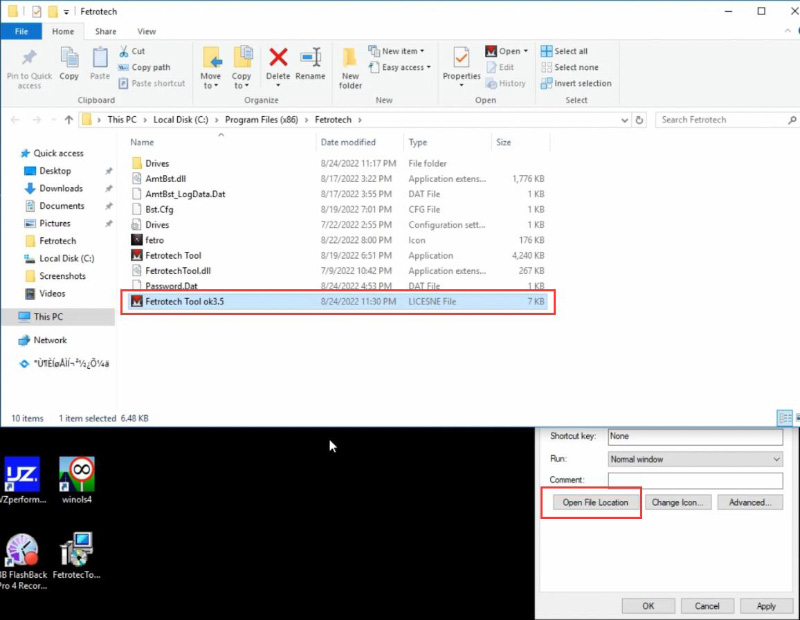Image resolution: width=800 pixels, height=620 pixels.
Task: Select Desktop in Quick access
Action: tap(55, 171)
